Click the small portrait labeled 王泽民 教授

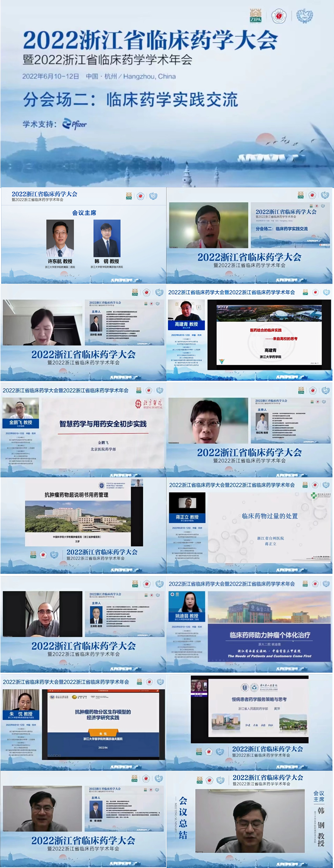click(96, 615)
